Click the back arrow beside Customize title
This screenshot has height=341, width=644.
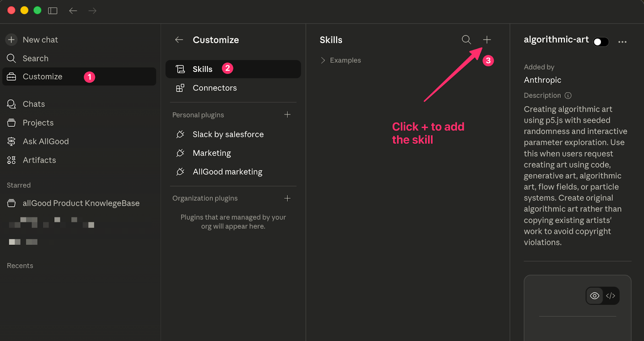tap(179, 40)
